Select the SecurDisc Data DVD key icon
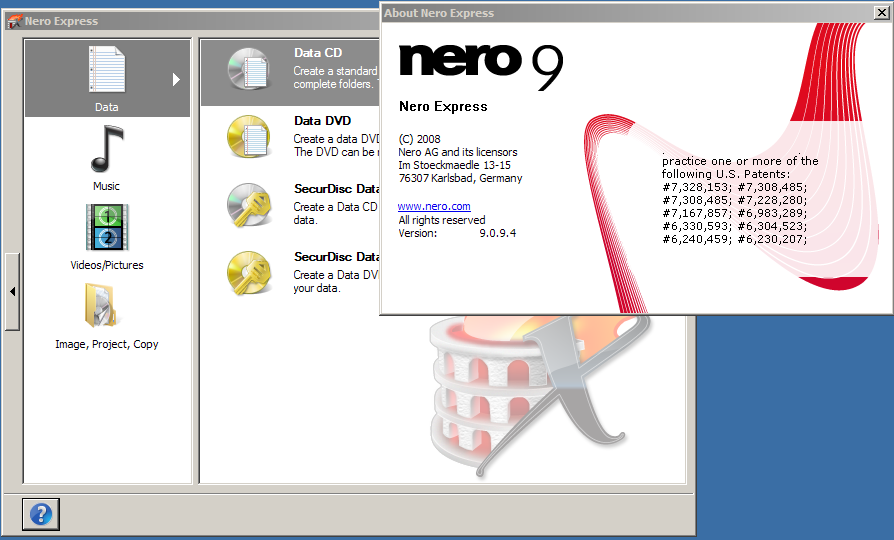 [x=249, y=273]
